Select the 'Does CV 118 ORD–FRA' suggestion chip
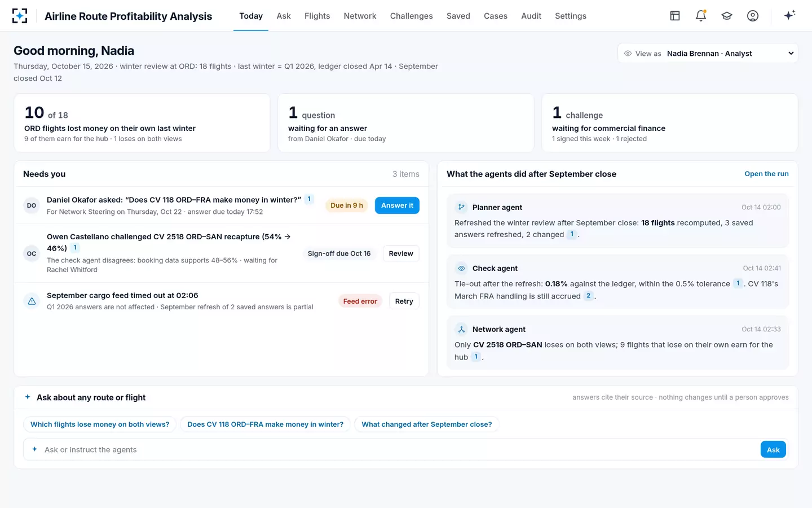This screenshot has height=508, width=812. tap(265, 424)
